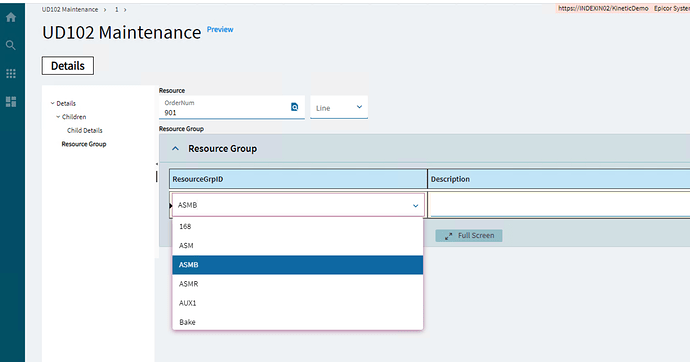Open the Preview link next to title
The width and height of the screenshot is (690, 362).
point(220,29)
